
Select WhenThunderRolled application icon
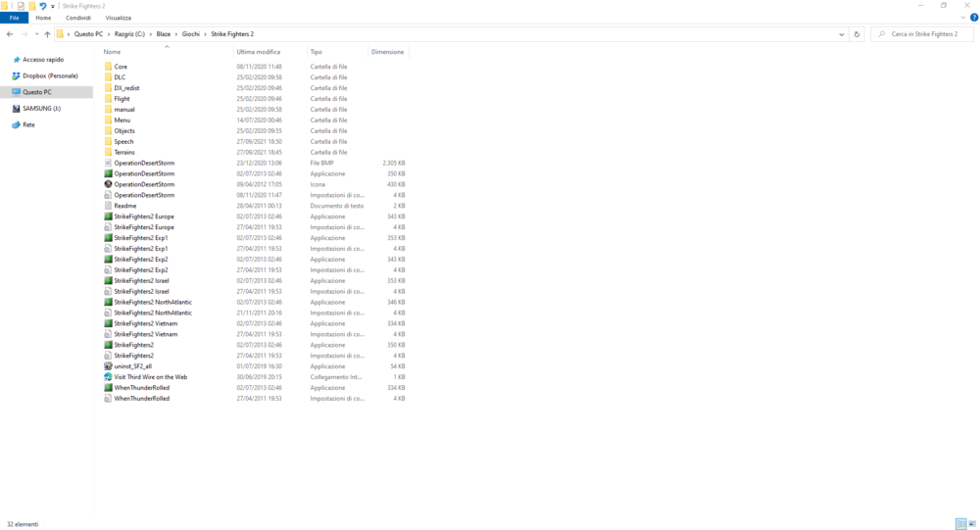(x=108, y=388)
